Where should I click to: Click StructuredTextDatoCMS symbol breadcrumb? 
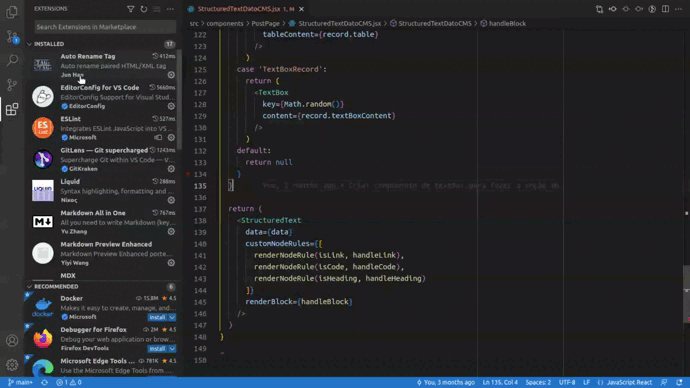pyautogui.click(x=434, y=23)
